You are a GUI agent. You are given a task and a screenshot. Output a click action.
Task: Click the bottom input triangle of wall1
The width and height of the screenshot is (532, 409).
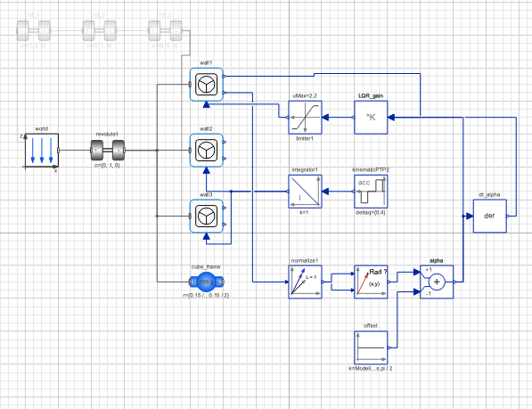point(206,104)
